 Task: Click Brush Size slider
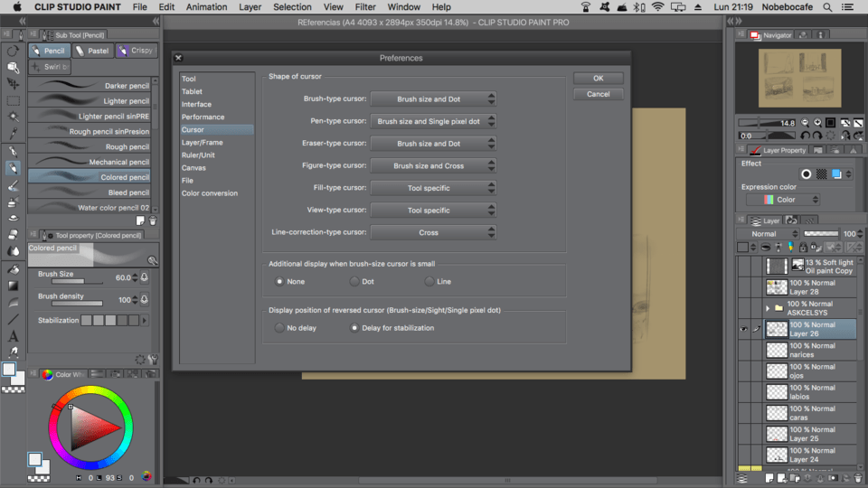click(x=77, y=282)
